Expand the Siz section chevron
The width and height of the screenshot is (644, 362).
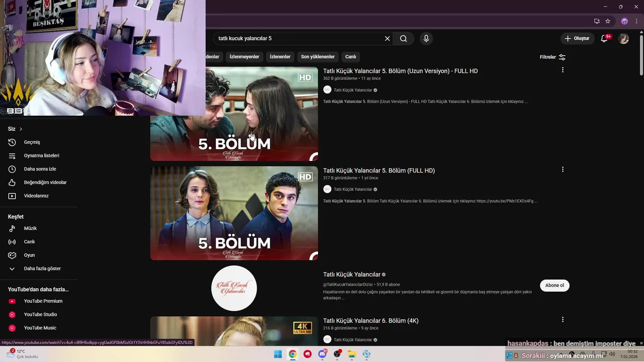click(21, 129)
